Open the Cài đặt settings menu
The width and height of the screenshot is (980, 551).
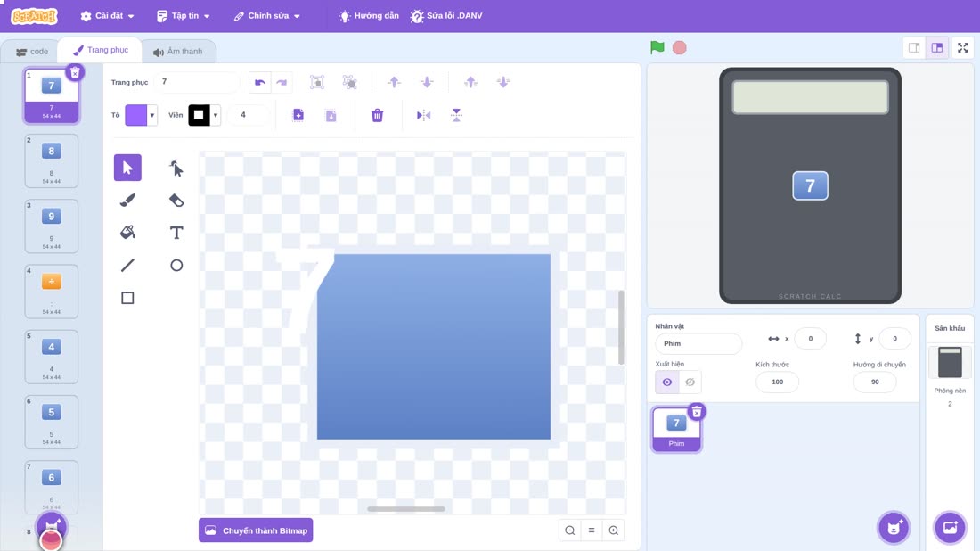coord(108,16)
